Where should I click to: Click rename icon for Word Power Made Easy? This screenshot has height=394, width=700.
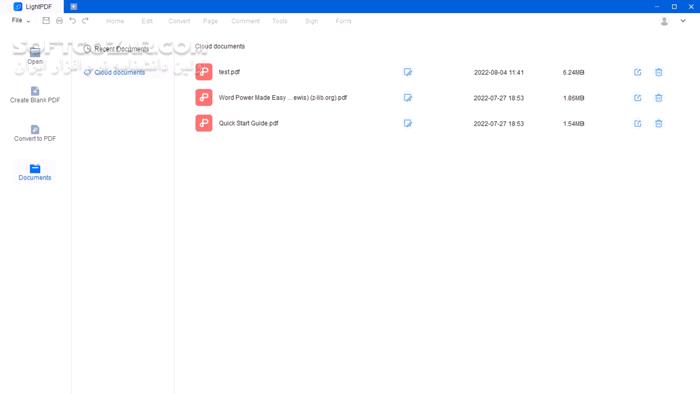click(x=408, y=98)
